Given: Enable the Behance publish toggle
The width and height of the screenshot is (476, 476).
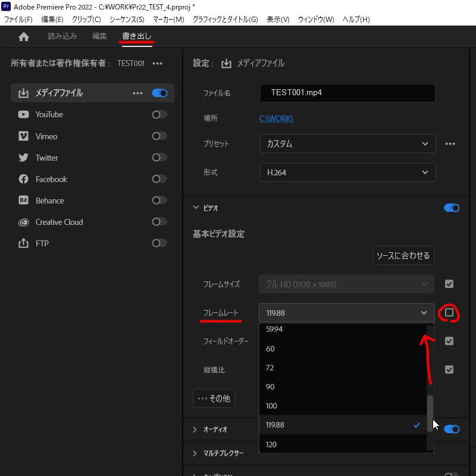Looking at the screenshot, I should (x=159, y=201).
